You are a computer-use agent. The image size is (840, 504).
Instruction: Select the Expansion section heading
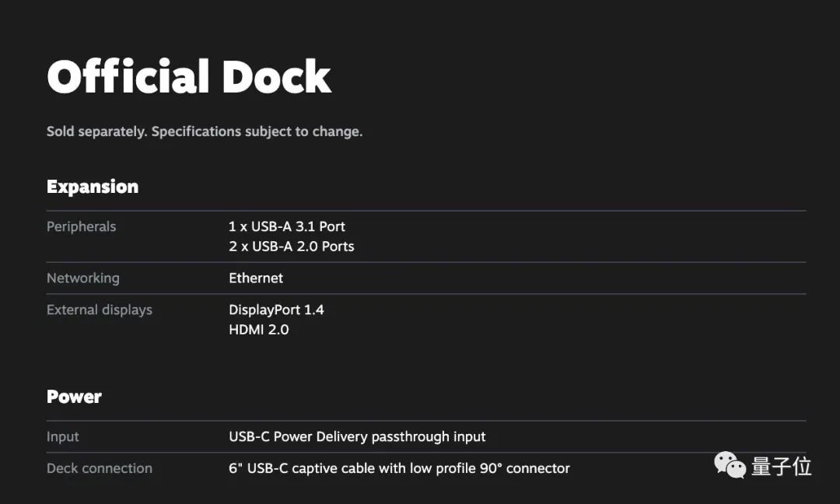pos(93,187)
